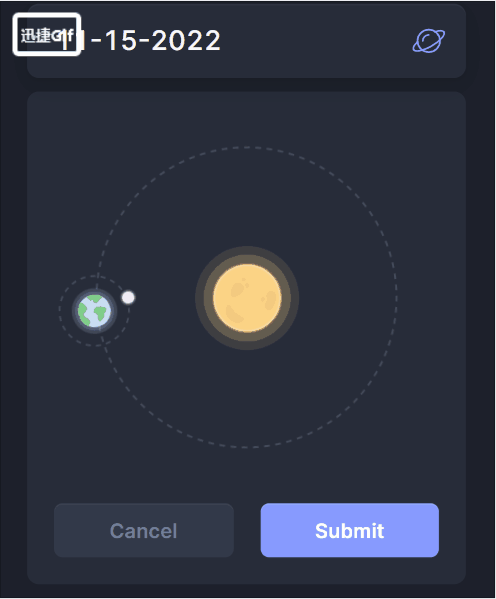The width and height of the screenshot is (496, 599).
Task: Click the month segment hidden behind the watermark
Action: [x=75, y=40]
